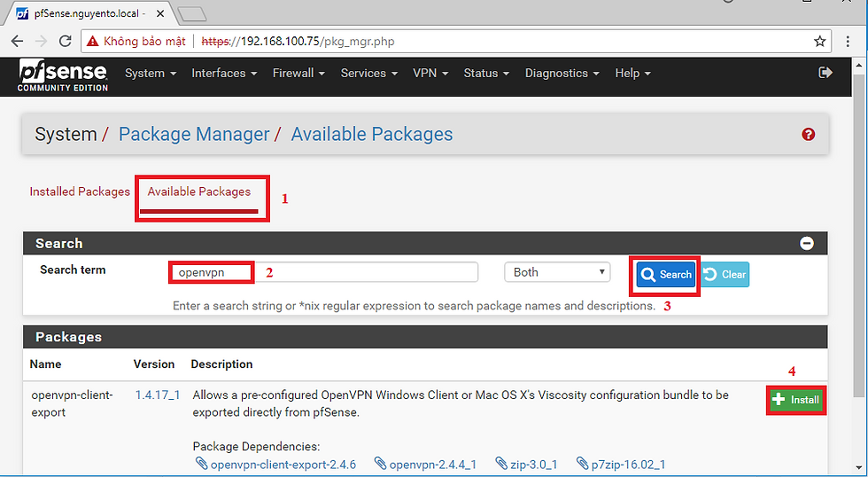Viewport: 868px width, 477px height.
Task: Open the Help menu
Action: [x=632, y=73]
